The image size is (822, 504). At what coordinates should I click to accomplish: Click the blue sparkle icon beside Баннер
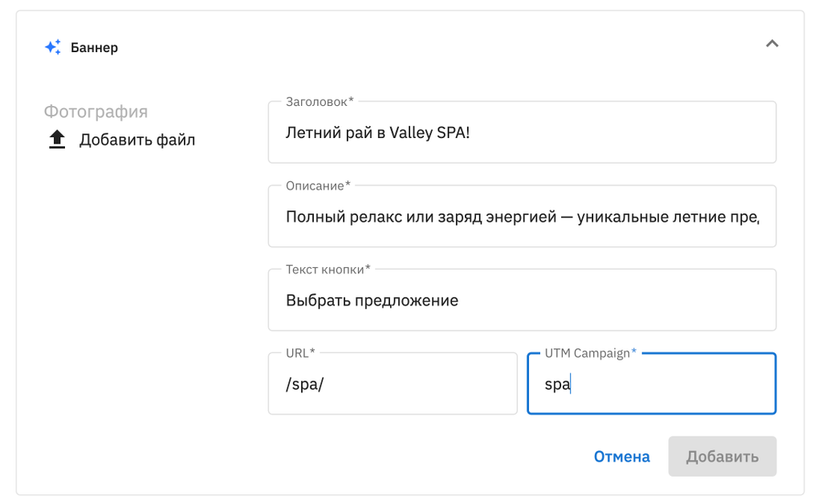coord(53,47)
